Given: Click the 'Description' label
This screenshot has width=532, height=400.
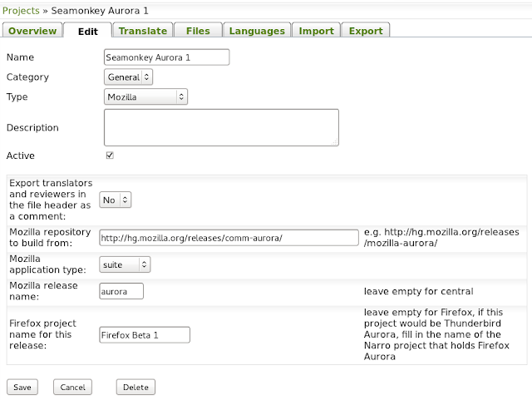Looking at the screenshot, I should point(32,128).
